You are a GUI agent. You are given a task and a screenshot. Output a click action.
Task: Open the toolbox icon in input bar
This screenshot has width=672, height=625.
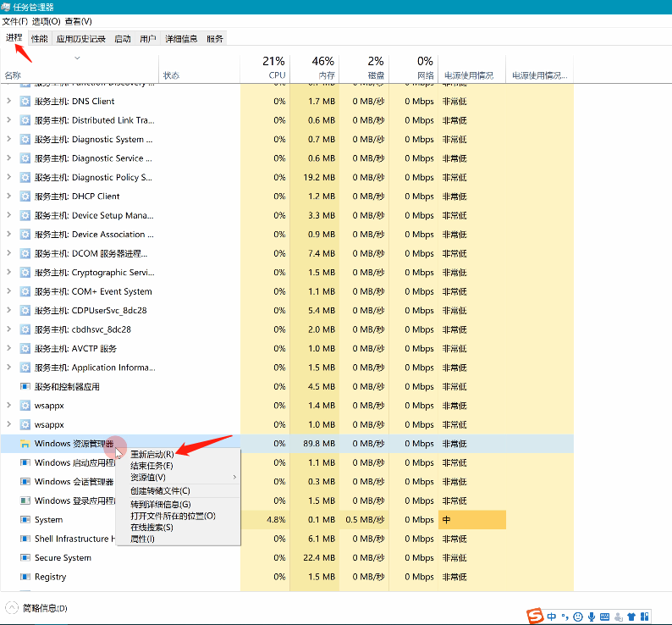(x=644, y=617)
